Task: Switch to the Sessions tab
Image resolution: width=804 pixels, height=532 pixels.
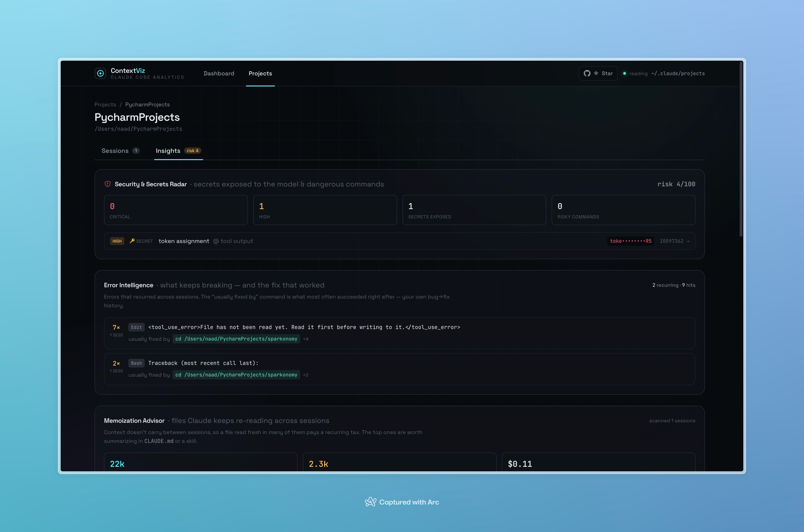Action: (120, 151)
